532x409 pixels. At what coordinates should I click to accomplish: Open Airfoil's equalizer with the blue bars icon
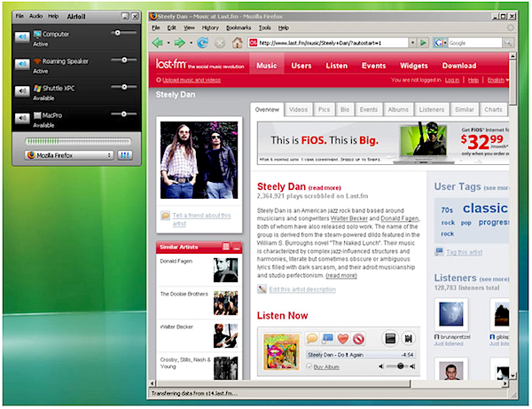coord(124,154)
